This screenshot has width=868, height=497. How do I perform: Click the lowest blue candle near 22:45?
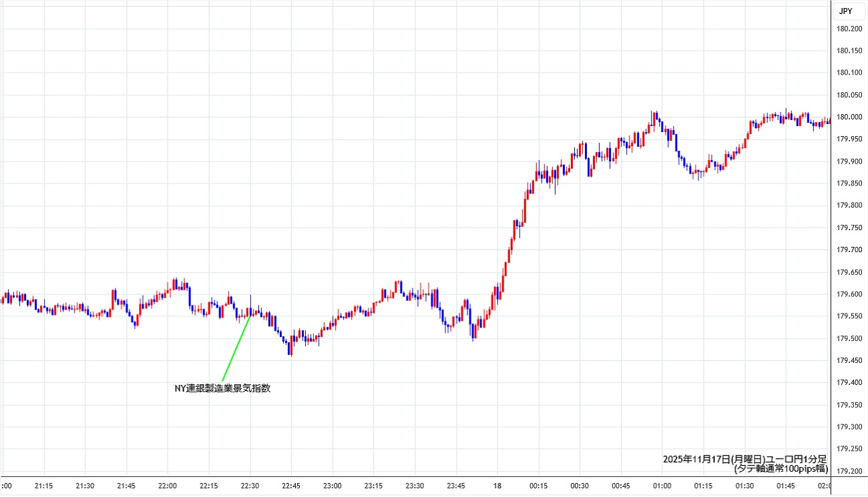(x=290, y=348)
